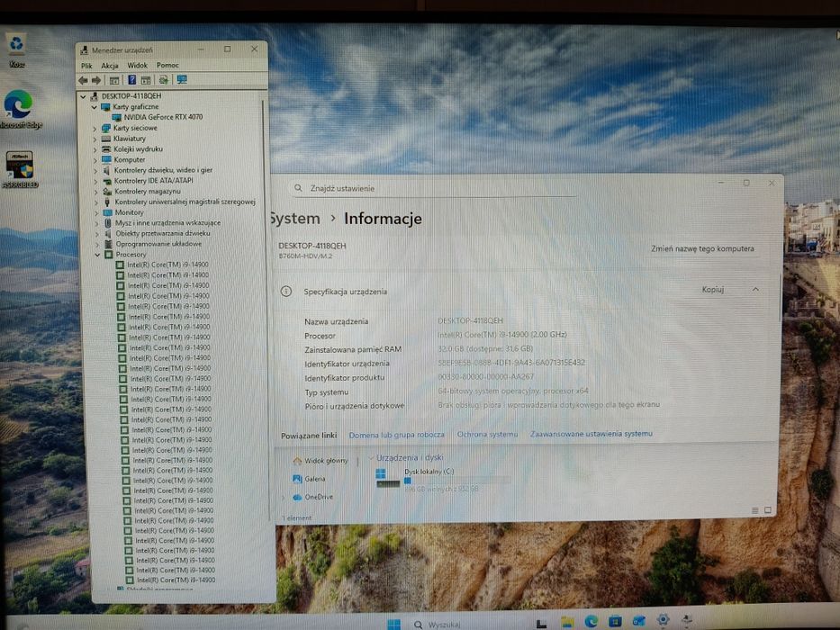The width and height of the screenshot is (840, 630).
Task: Open the Ochrona systemu link
Action: click(x=487, y=435)
